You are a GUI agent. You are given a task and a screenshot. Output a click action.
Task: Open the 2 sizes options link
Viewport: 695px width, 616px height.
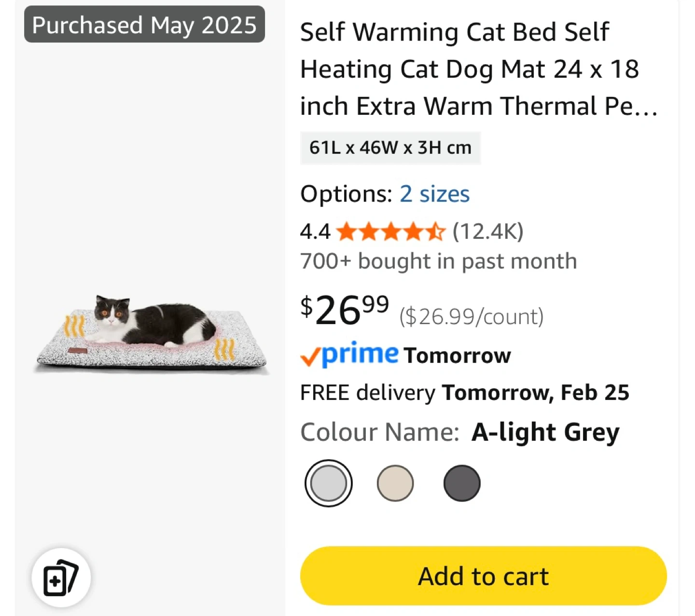pos(434,194)
